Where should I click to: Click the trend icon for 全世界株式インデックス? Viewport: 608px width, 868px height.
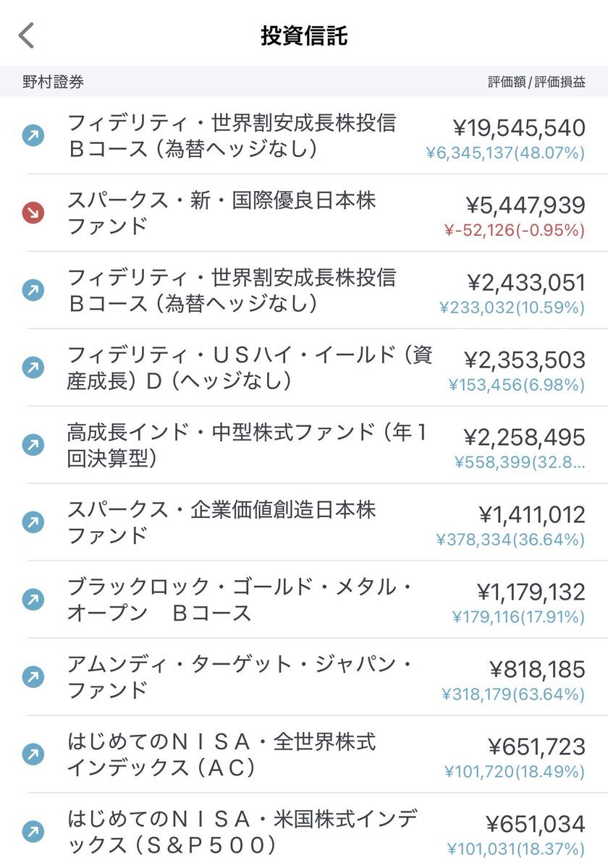[x=33, y=754]
